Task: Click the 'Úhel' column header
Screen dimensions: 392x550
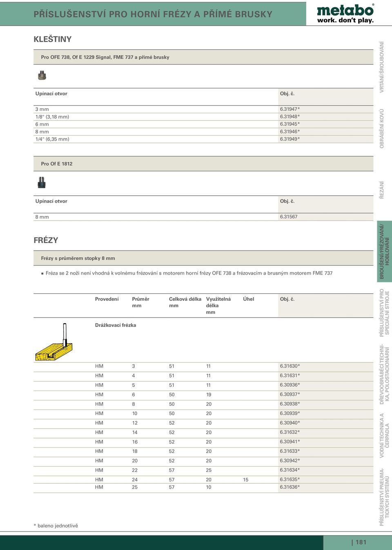Action: tap(249, 299)
